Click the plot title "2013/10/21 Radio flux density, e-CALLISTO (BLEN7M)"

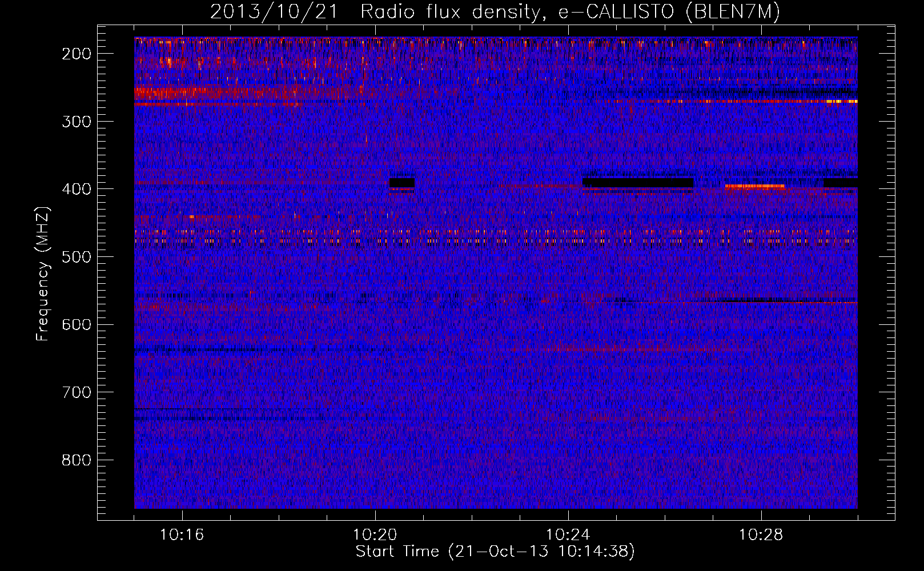(495, 11)
